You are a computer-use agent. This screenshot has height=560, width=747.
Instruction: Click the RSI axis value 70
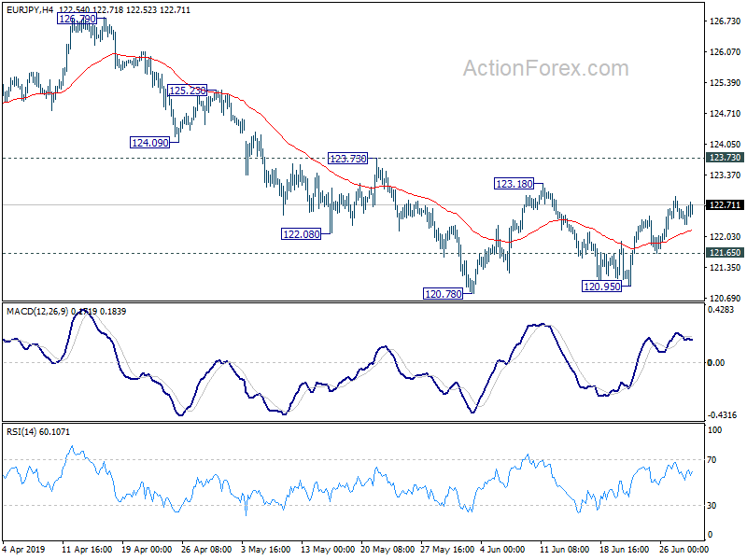pos(712,460)
